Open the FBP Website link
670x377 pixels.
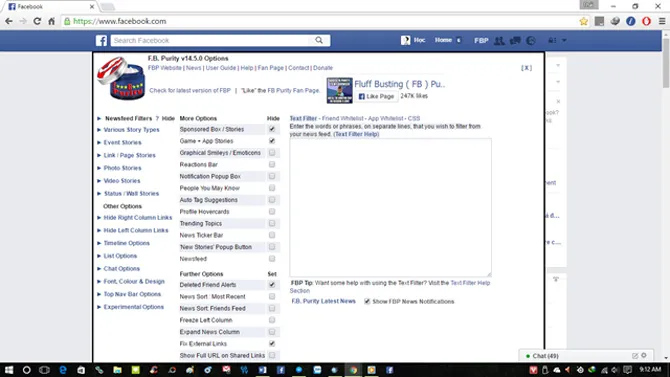coord(165,68)
